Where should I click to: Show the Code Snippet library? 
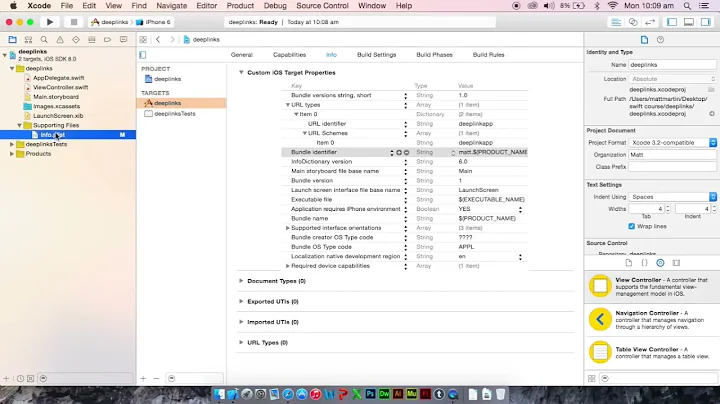point(644,263)
